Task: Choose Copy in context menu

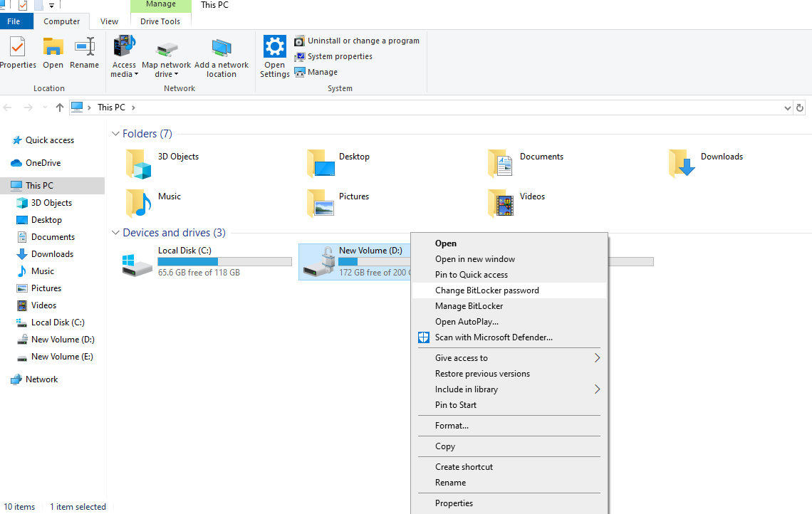Action: pos(509,446)
